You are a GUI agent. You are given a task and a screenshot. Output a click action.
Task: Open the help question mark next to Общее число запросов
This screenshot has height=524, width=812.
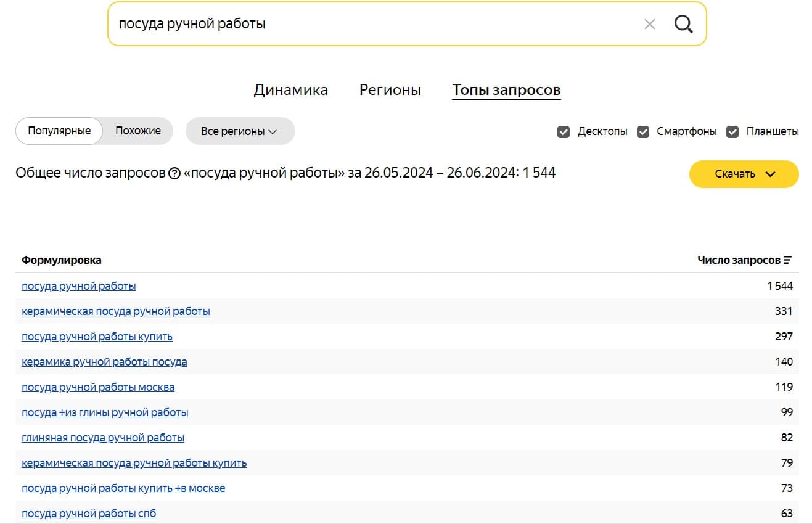[174, 173]
